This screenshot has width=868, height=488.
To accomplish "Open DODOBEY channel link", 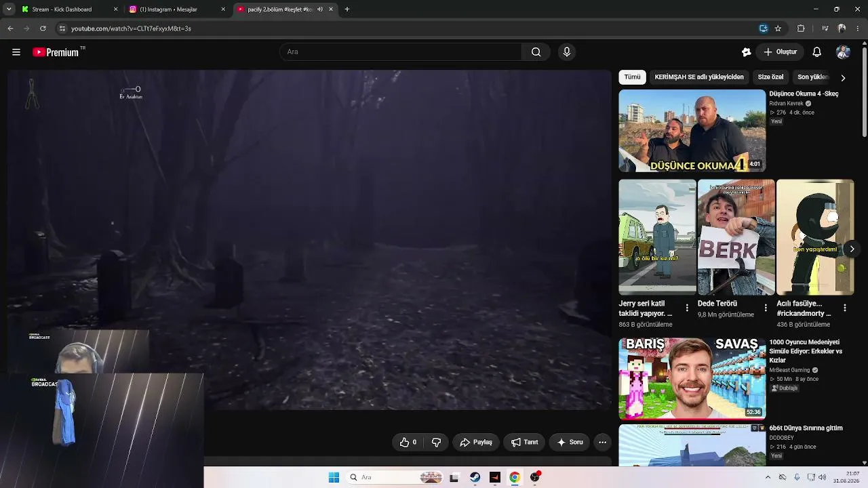I will pyautogui.click(x=781, y=438).
